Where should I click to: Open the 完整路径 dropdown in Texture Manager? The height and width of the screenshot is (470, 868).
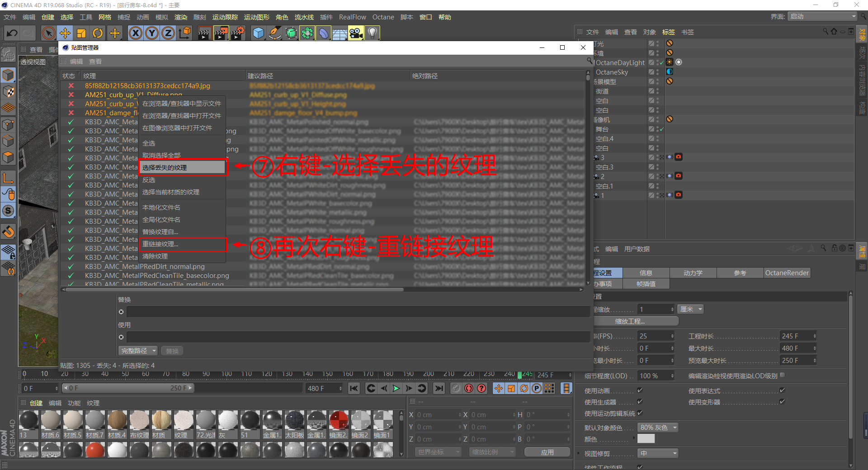[x=138, y=351]
